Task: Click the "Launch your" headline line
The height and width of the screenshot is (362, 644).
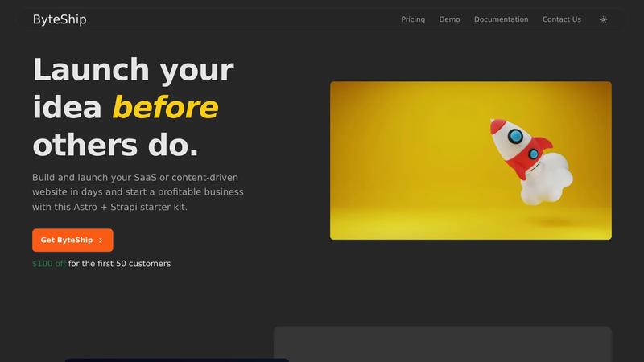Action: pos(133,70)
